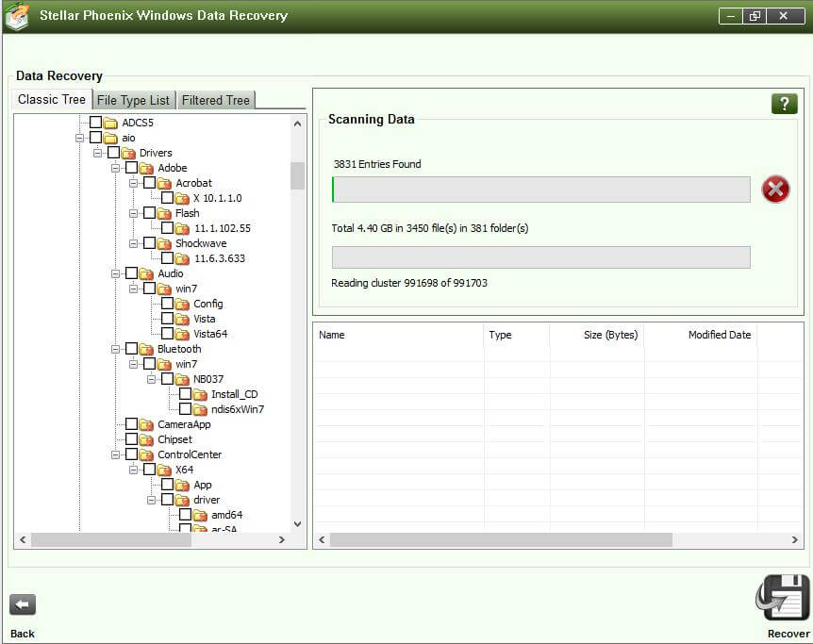The width and height of the screenshot is (813, 644).
Task: Click the Entries Found progress bar
Action: 541,190
